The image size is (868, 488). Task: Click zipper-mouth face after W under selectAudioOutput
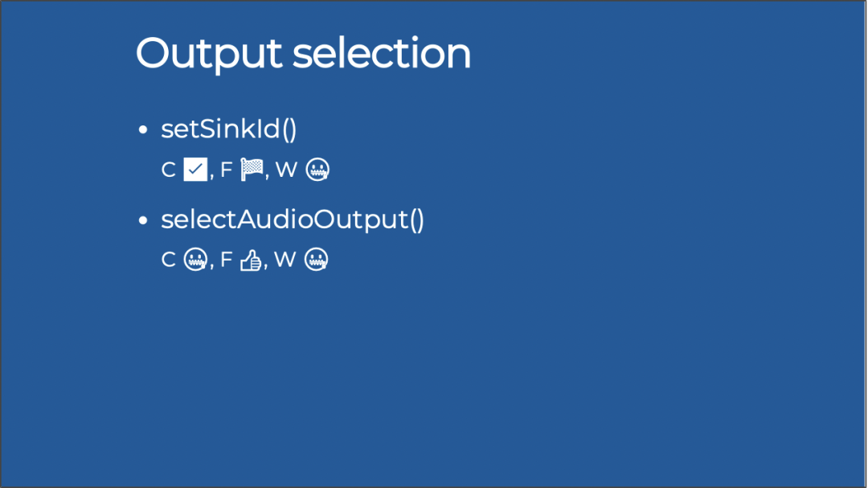click(x=316, y=260)
